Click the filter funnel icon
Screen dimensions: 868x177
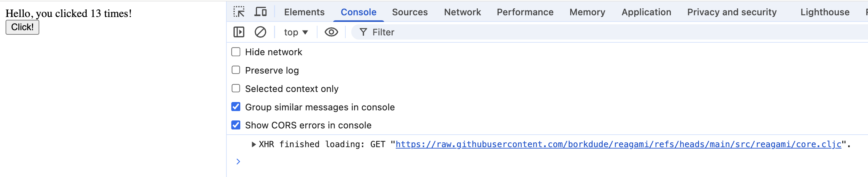[x=363, y=32]
